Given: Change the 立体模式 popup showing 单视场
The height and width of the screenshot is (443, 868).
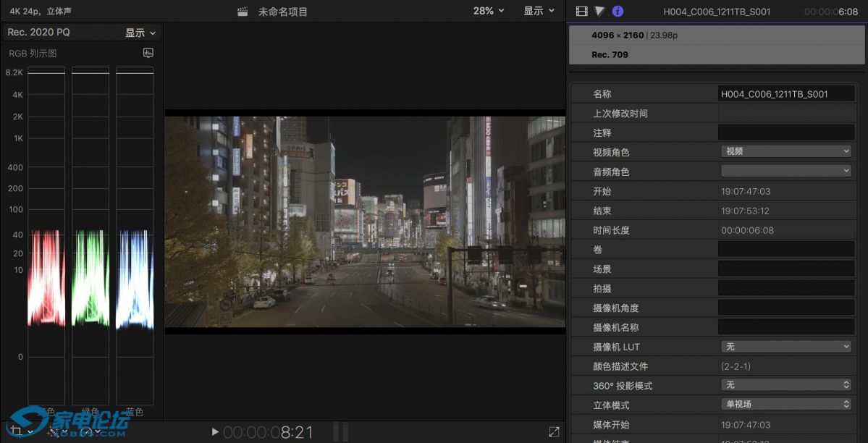Looking at the screenshot, I should [786, 404].
